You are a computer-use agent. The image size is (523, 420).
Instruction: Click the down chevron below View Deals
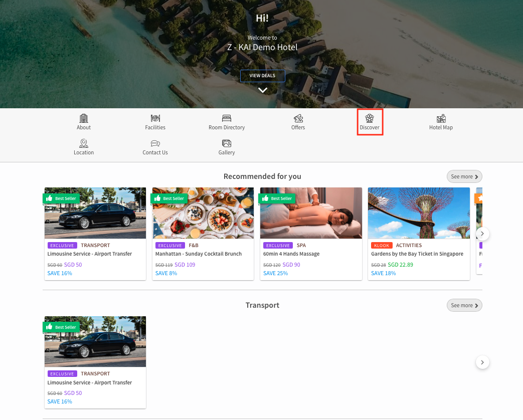tap(263, 90)
